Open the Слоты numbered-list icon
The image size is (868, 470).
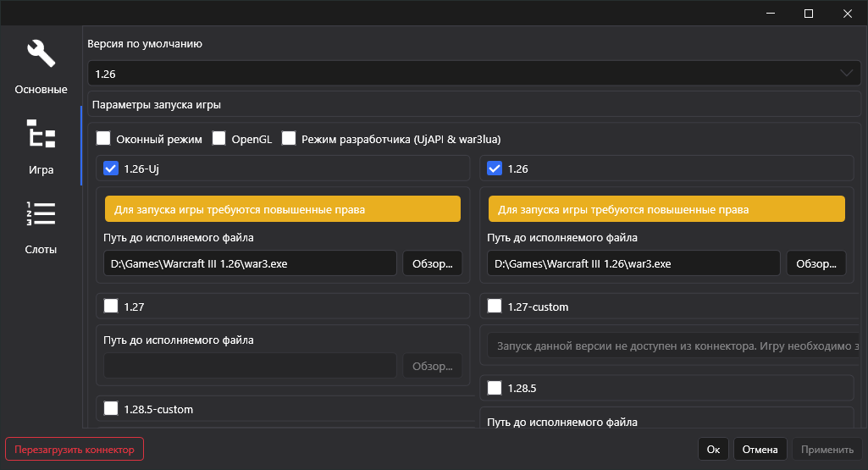(x=41, y=214)
